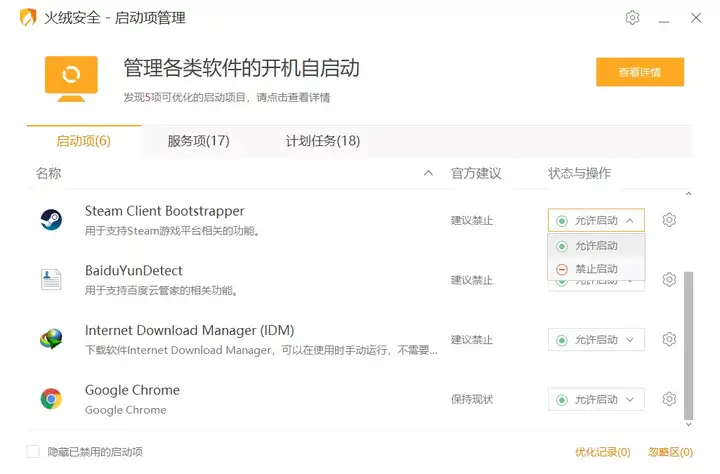Click the Huorong flame shield logo

point(28,17)
